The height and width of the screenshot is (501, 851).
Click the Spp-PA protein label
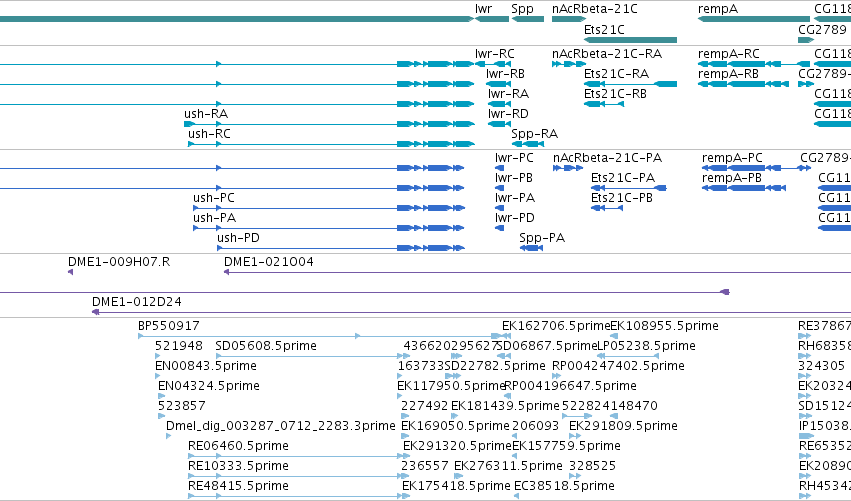click(x=542, y=238)
